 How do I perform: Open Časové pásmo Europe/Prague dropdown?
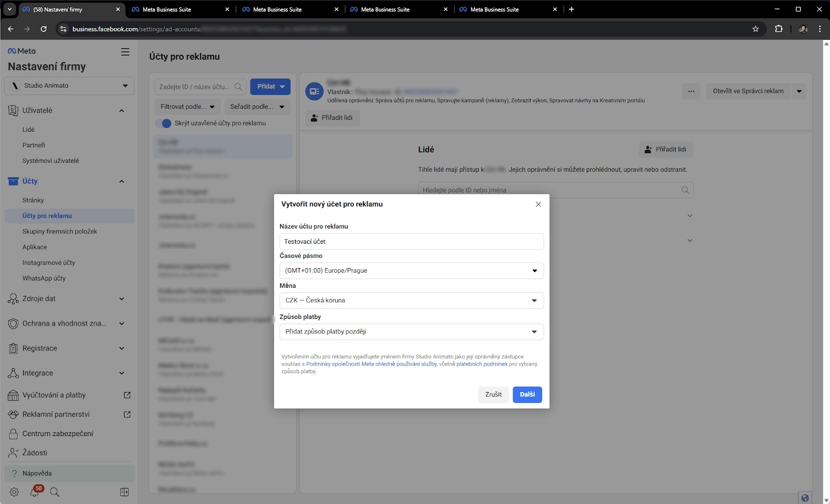click(x=411, y=271)
